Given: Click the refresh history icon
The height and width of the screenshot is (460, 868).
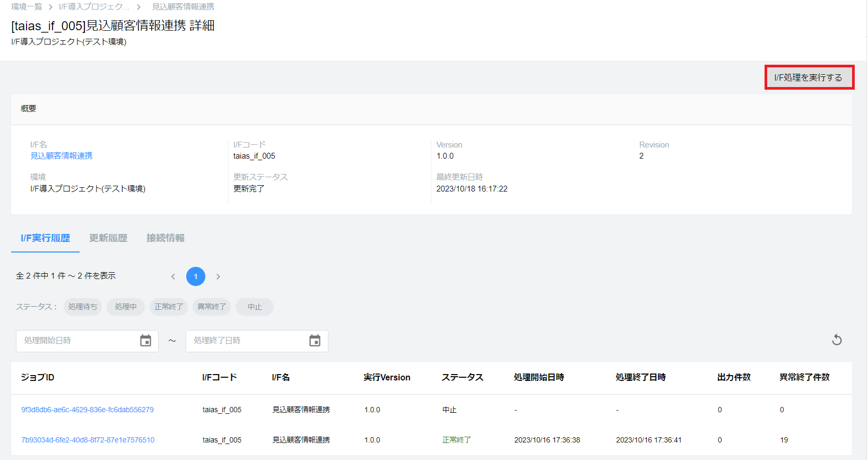Looking at the screenshot, I should coord(837,340).
